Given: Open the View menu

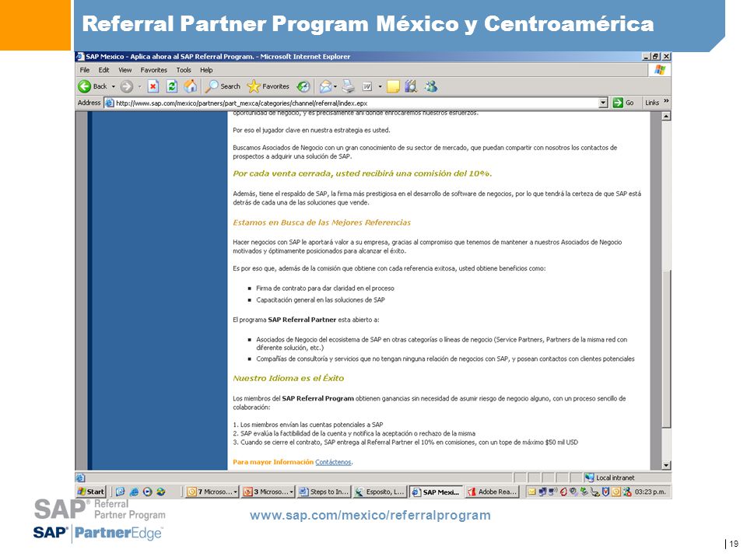Looking at the screenshot, I should pos(124,70).
